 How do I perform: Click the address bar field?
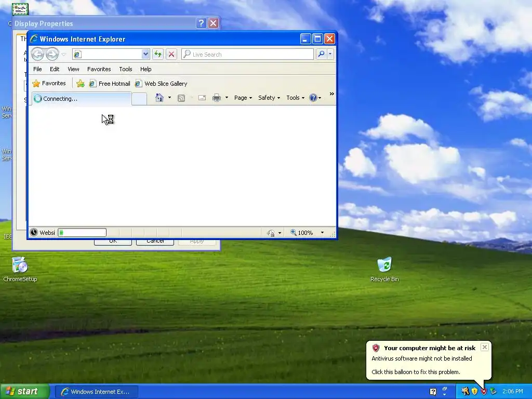coord(107,54)
